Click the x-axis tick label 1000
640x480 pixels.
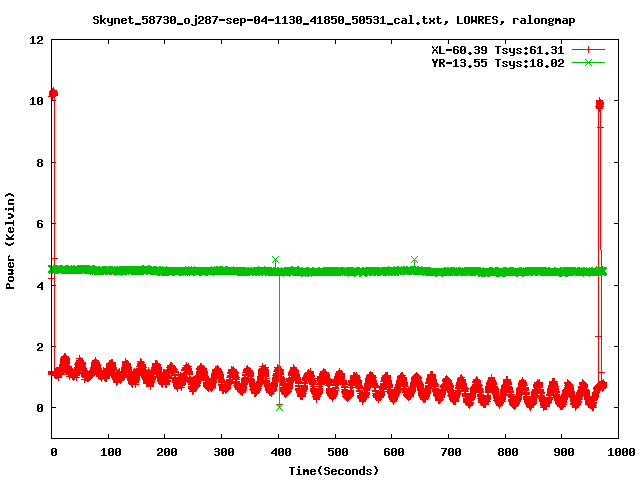click(x=621, y=452)
